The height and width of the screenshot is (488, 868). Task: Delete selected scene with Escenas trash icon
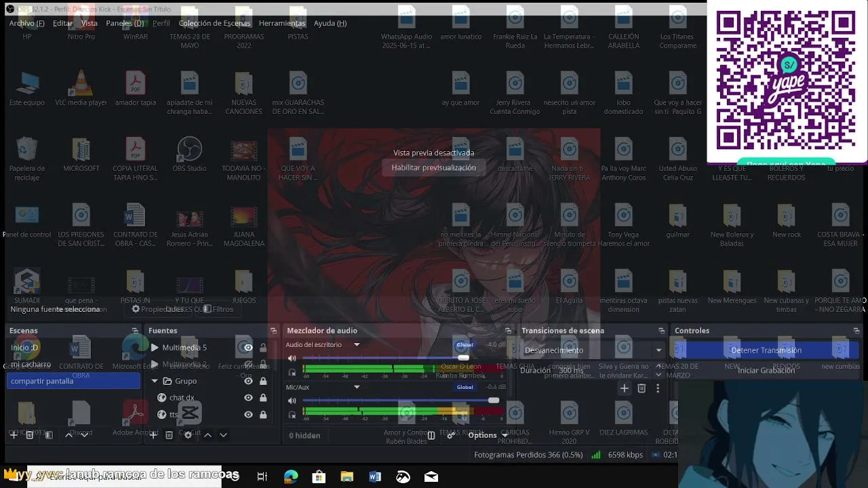point(30,435)
